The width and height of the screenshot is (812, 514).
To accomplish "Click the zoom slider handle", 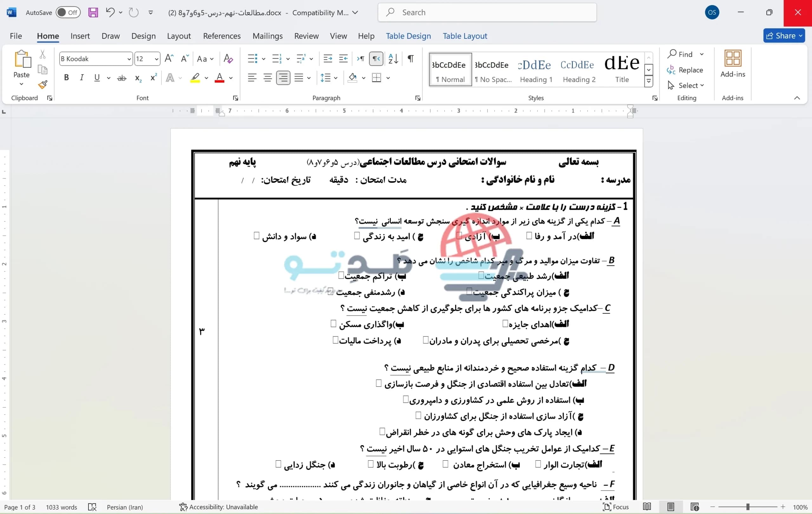I will click(748, 507).
